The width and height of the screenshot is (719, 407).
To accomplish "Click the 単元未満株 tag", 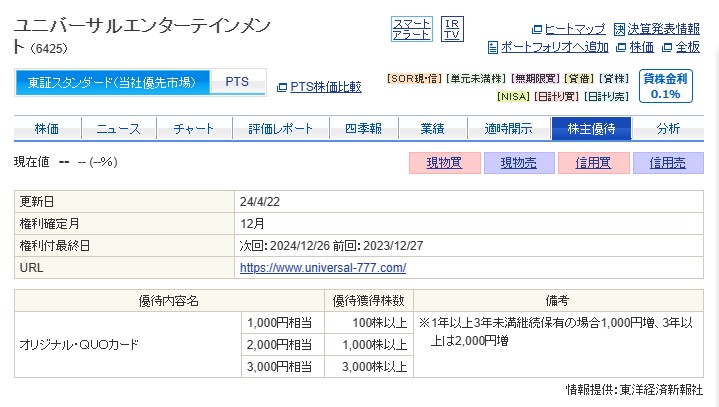I will (x=476, y=78).
